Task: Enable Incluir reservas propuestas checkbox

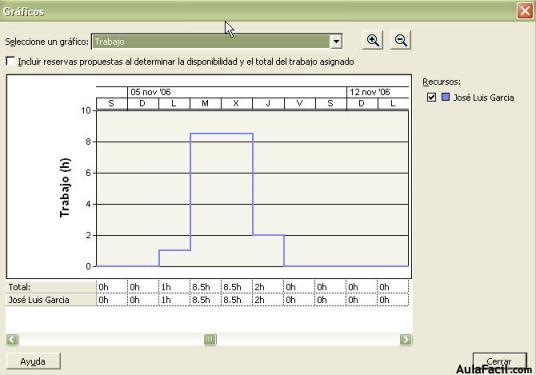Action: [x=11, y=62]
